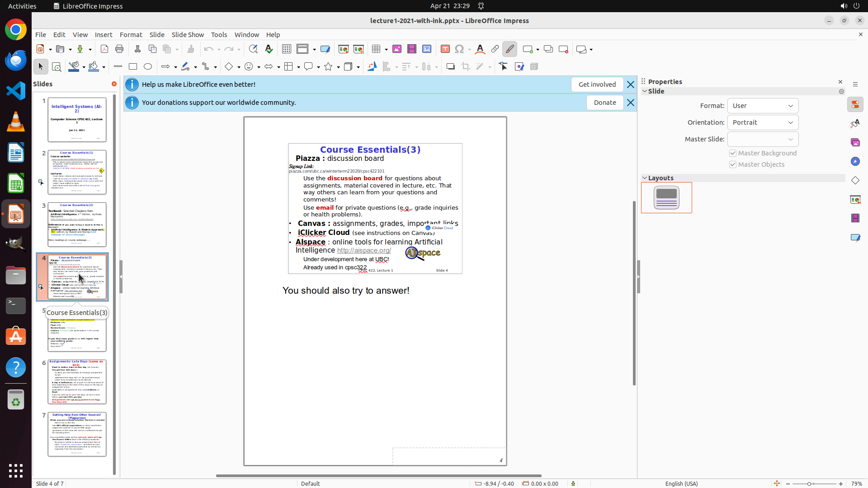Click the Insert Table icon
The image size is (868, 488).
coord(376,49)
